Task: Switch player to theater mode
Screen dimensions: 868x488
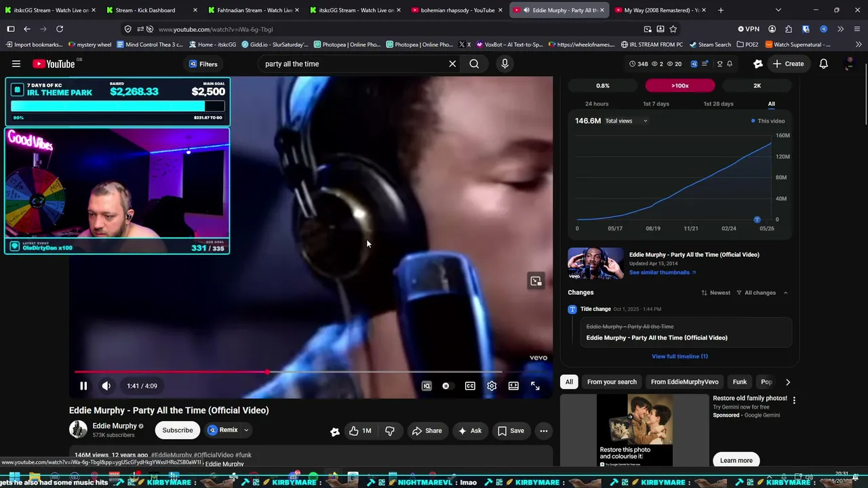Action: pos(513,386)
